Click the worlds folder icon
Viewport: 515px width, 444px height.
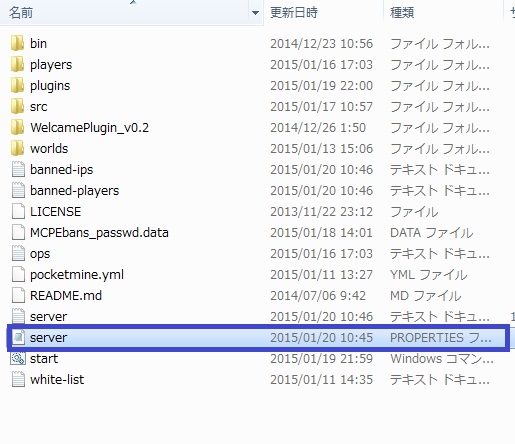tap(17, 148)
